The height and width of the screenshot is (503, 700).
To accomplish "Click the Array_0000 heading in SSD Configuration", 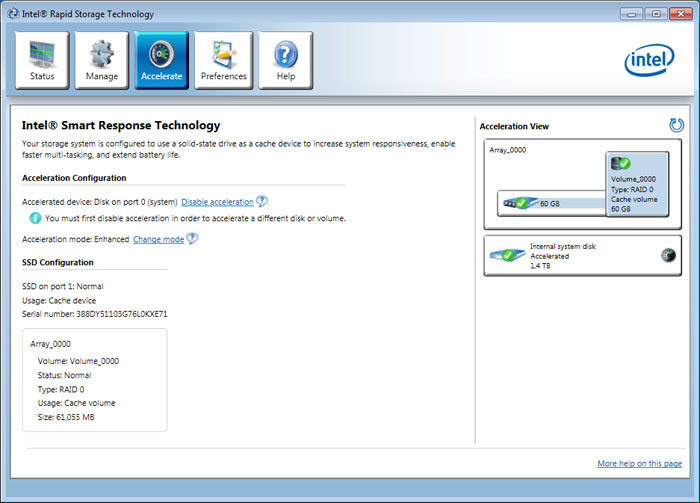I will click(x=50, y=344).
